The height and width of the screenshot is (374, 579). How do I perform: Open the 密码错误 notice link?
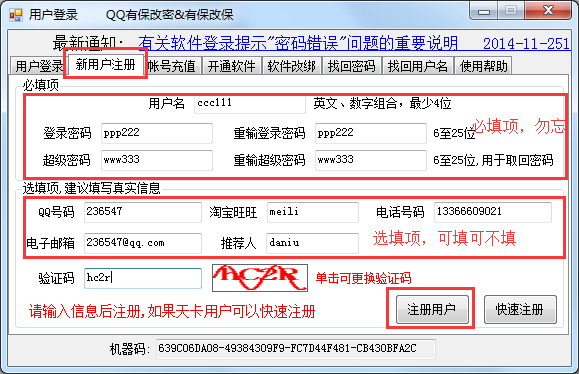point(298,44)
